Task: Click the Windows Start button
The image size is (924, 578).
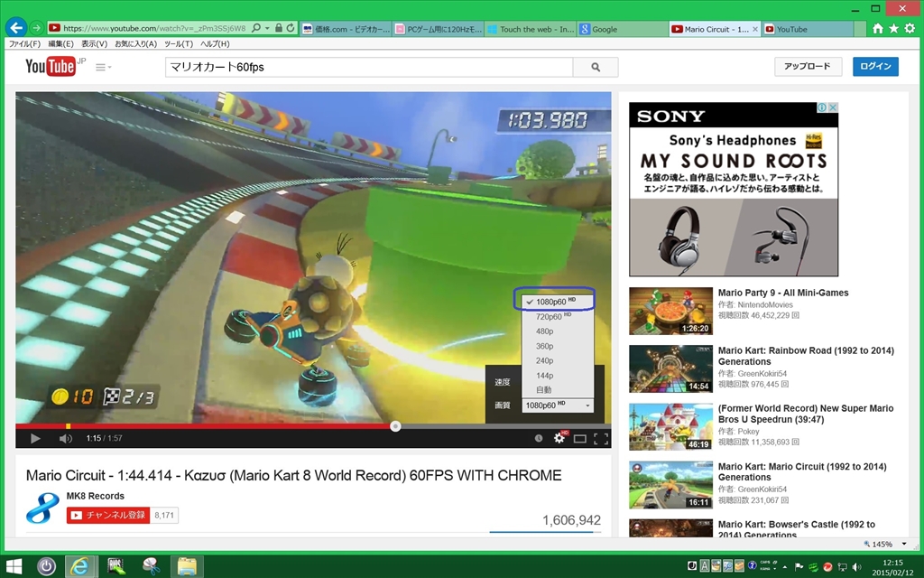Action: pyautogui.click(x=13, y=567)
